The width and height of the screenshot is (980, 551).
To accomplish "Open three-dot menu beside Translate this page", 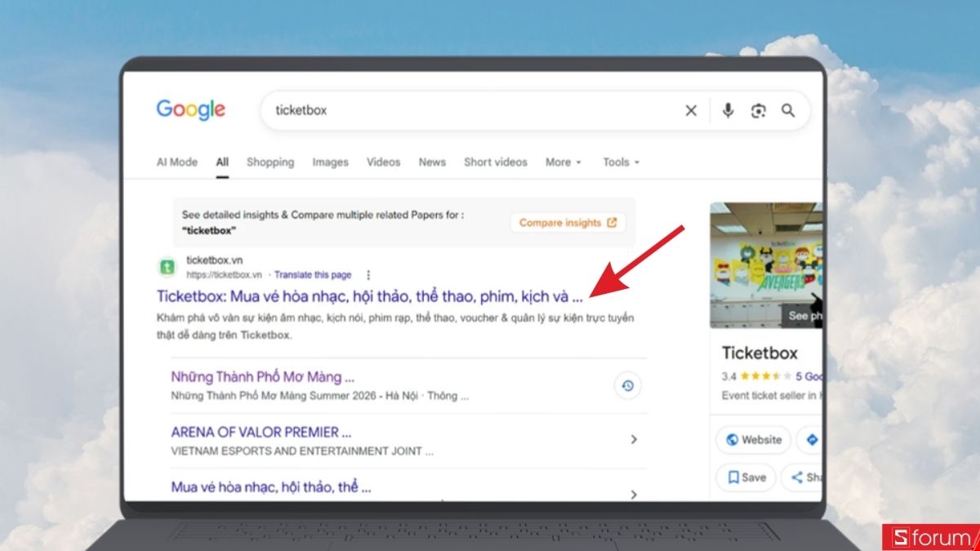I will click(x=368, y=275).
